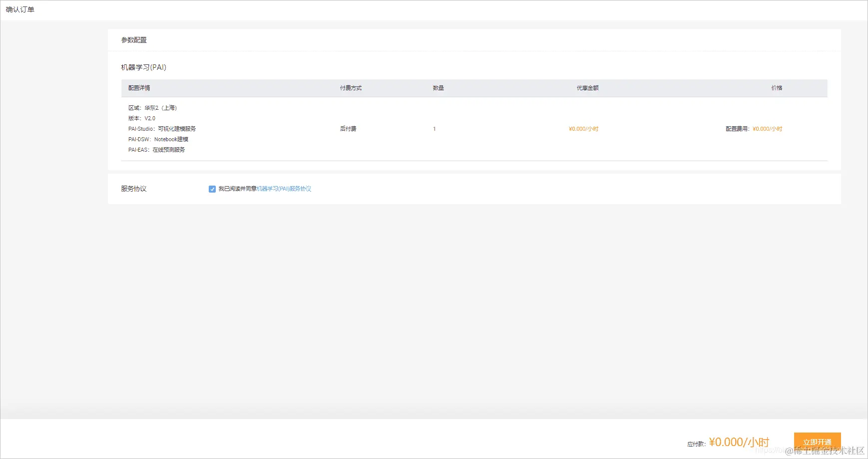Click the 配置详情 column header

pos(139,88)
